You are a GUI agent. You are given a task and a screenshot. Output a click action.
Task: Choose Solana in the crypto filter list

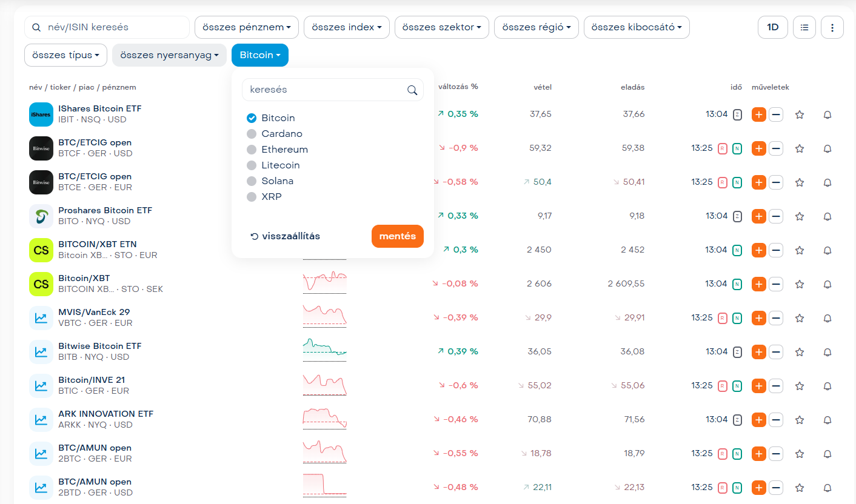coord(252,181)
